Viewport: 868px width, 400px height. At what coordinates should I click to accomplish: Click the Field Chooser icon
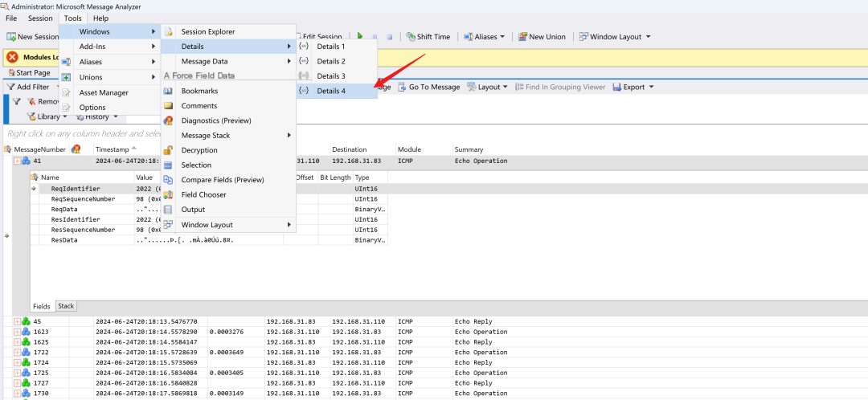point(169,194)
